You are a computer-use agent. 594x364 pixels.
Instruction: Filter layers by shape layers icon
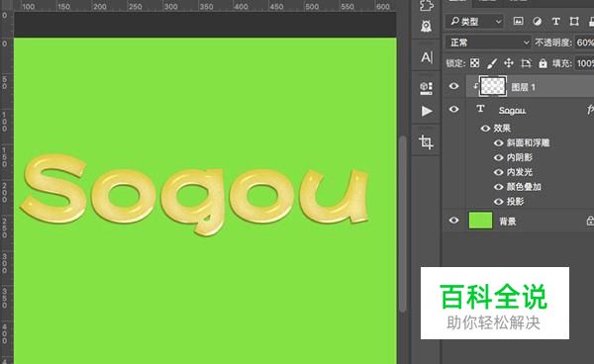[x=574, y=21]
